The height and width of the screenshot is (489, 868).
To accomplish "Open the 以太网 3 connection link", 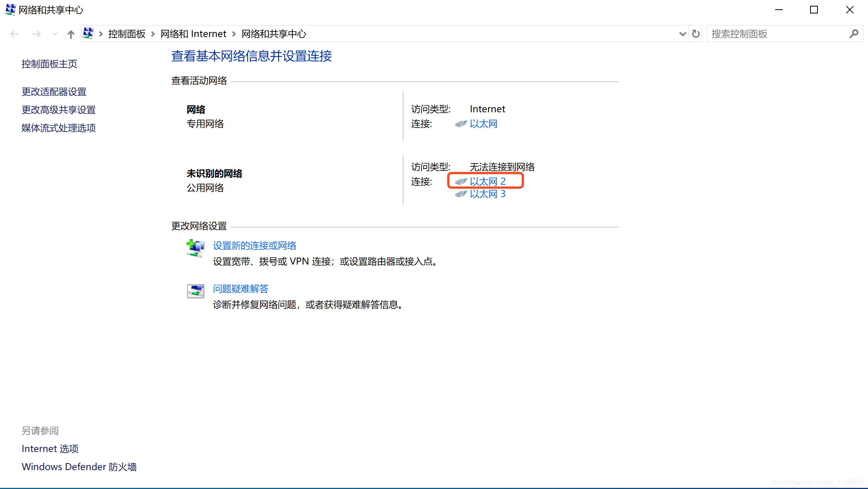I will [x=487, y=194].
